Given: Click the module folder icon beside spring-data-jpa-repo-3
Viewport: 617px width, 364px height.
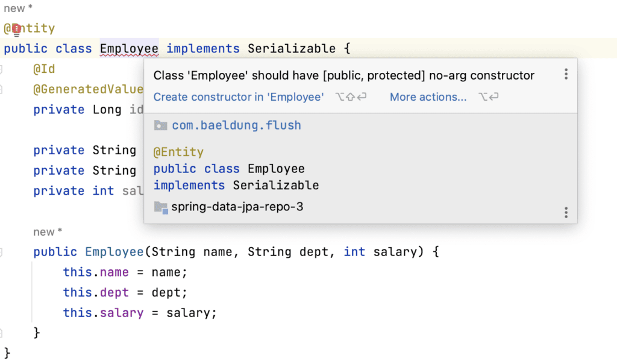Looking at the screenshot, I should click(x=160, y=207).
